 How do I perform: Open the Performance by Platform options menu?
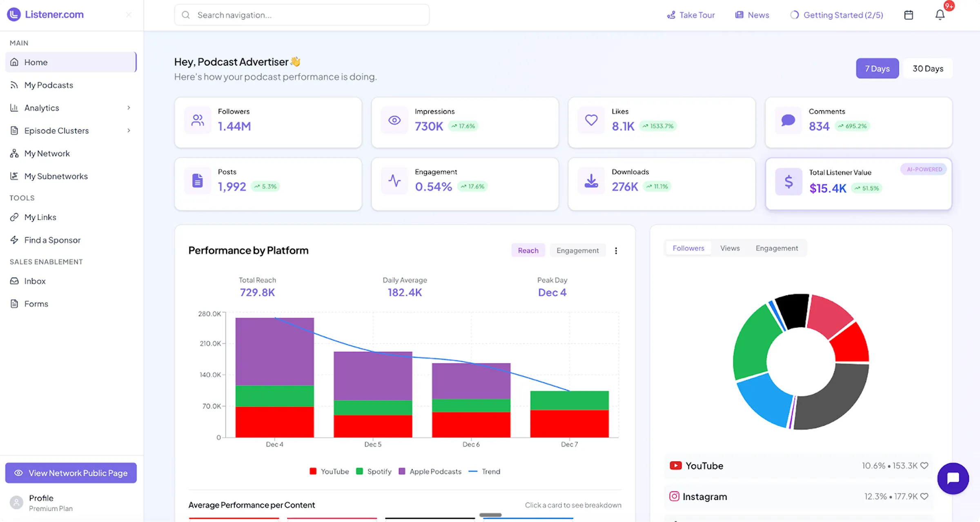616,250
